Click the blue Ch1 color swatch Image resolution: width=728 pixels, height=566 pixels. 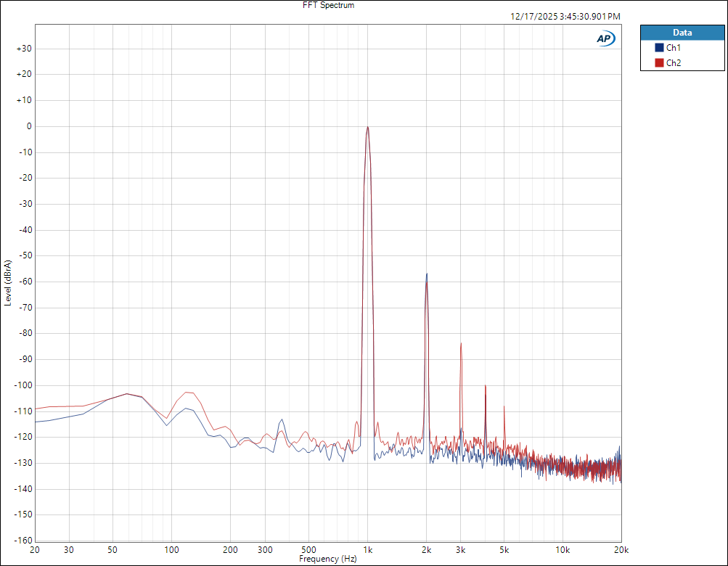[659, 48]
